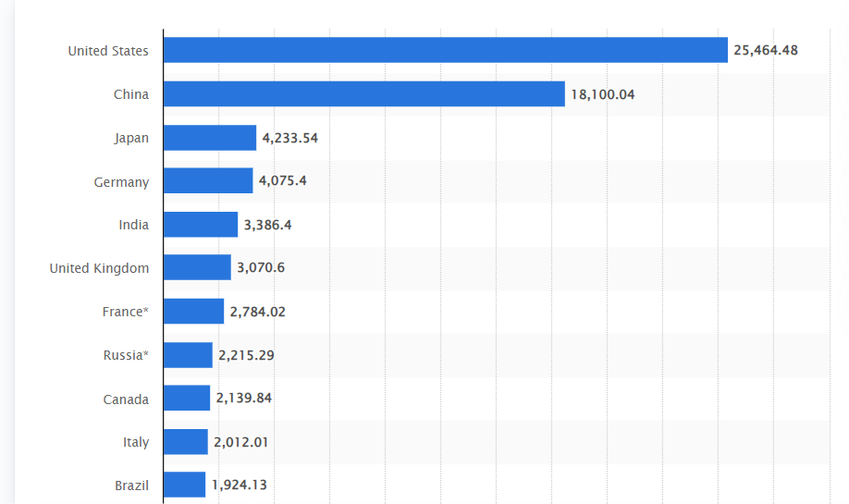Click the 'Russia*' axis label
The image size is (849, 504).
pyautogui.click(x=126, y=355)
